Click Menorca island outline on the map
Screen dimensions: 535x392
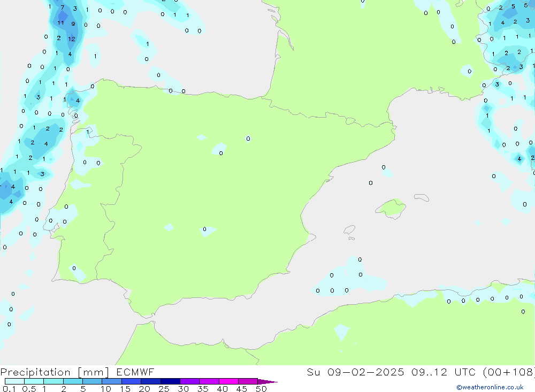tap(422, 197)
